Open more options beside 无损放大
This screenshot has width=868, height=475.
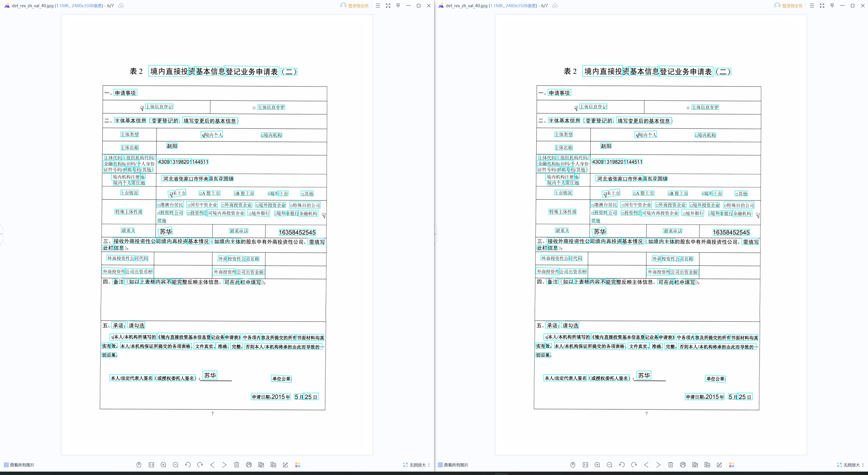coord(429,465)
